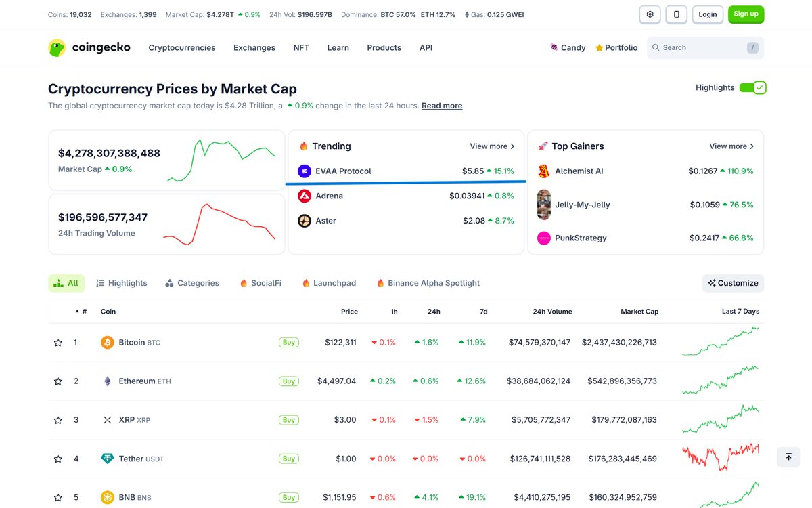Open the Customize button
The width and height of the screenshot is (812, 508).
[x=733, y=283]
